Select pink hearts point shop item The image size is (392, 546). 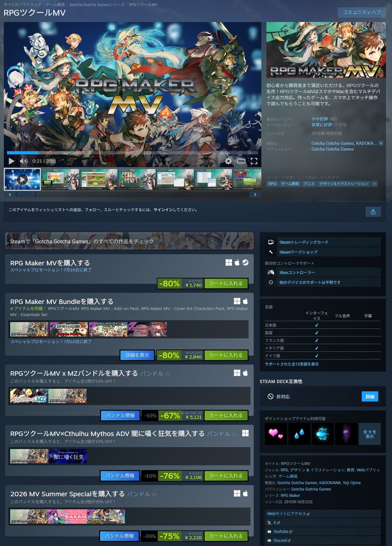(x=276, y=434)
